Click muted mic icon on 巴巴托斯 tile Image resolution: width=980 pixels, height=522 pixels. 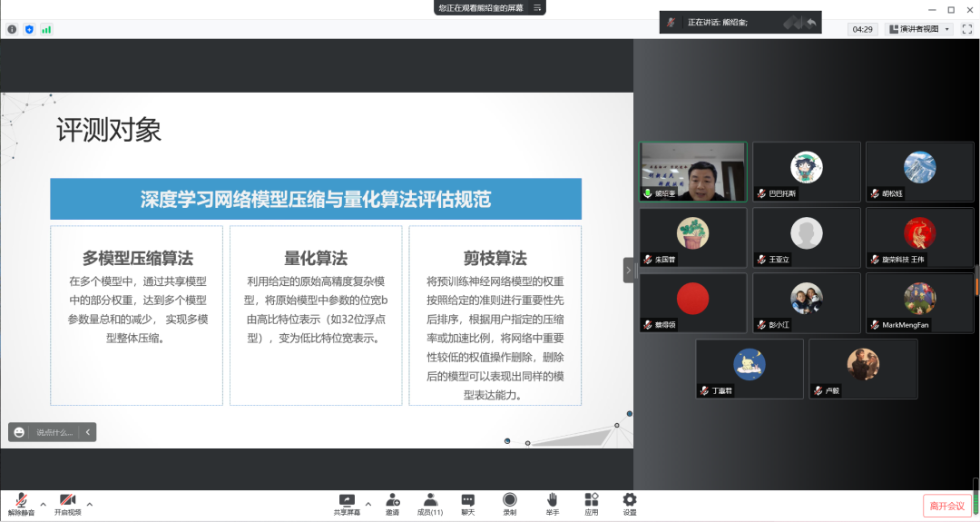761,193
